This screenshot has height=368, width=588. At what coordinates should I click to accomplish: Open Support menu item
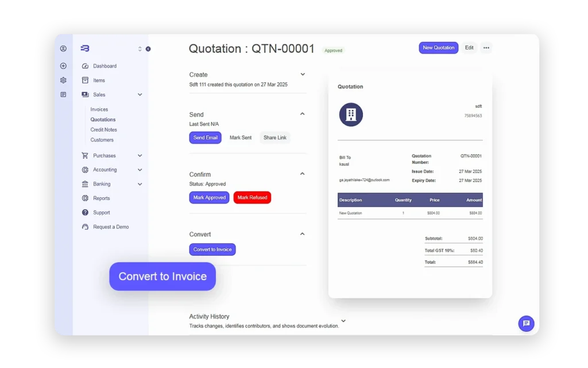(x=102, y=213)
